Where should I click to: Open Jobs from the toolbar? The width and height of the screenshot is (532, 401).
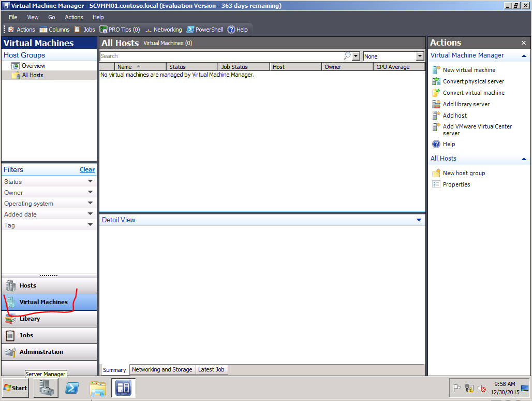85,30
